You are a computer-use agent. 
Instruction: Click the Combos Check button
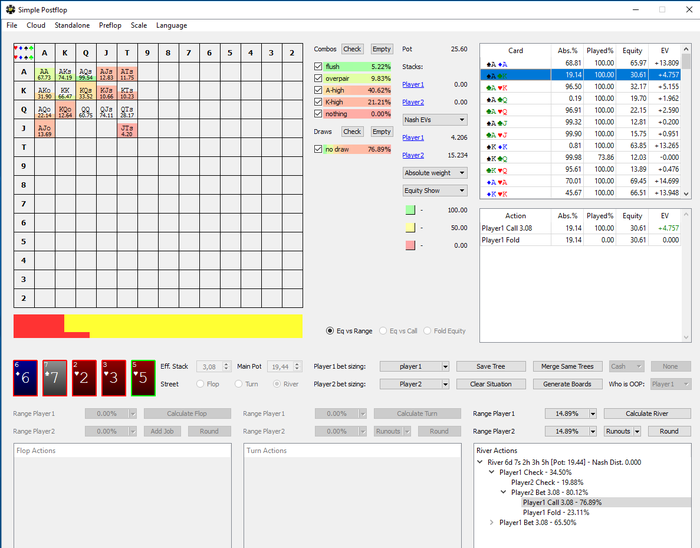coord(352,49)
